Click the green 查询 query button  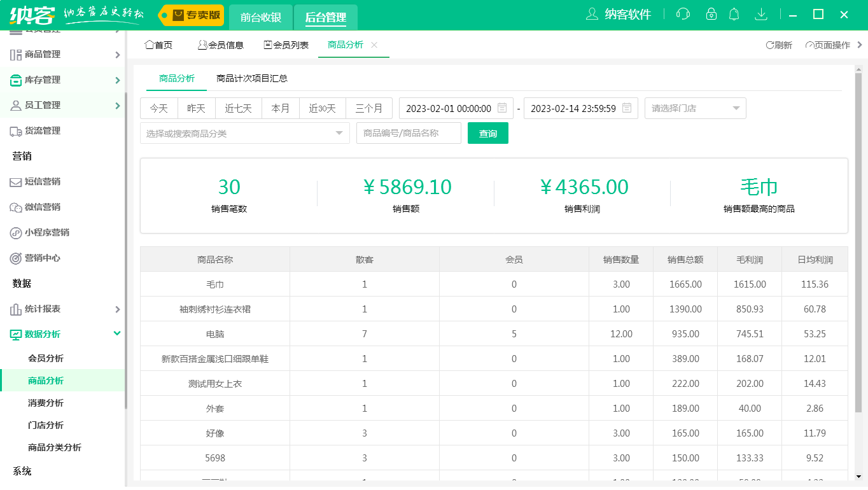(x=487, y=133)
